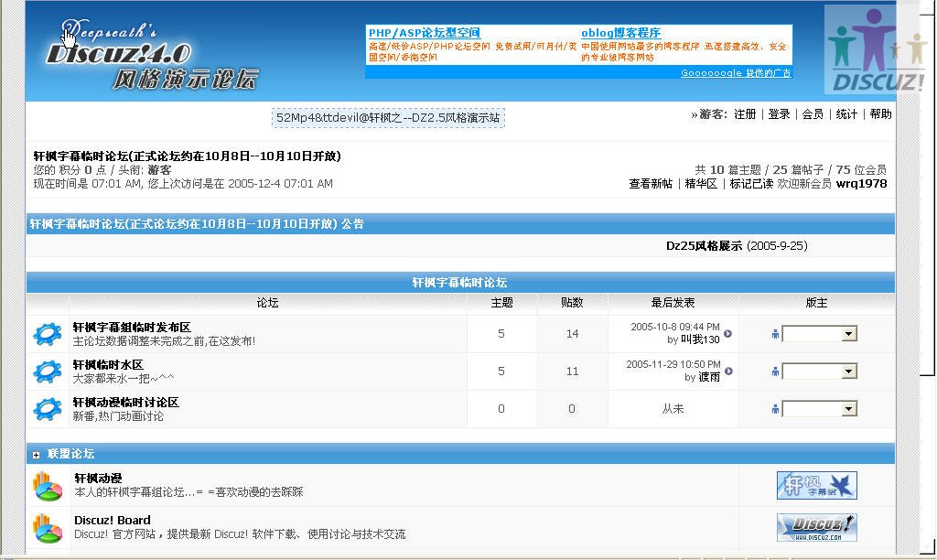The image size is (937, 560).
Task: Click the 版主 column header
Action: [x=816, y=303]
